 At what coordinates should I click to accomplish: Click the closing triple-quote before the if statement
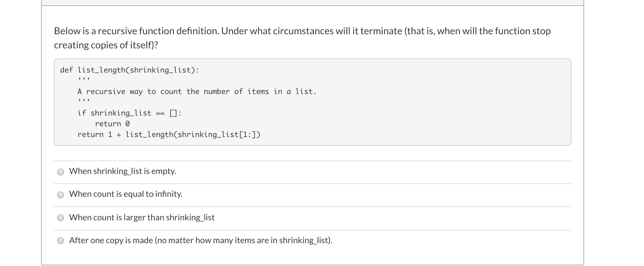[x=83, y=101]
